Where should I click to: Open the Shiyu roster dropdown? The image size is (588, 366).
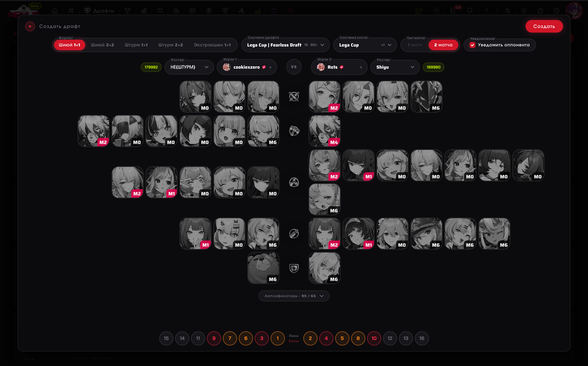(395, 67)
